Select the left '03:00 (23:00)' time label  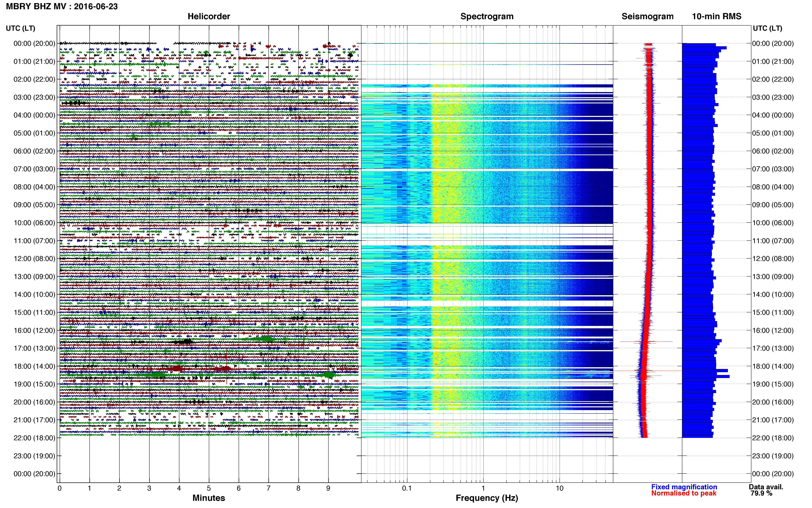[34, 97]
